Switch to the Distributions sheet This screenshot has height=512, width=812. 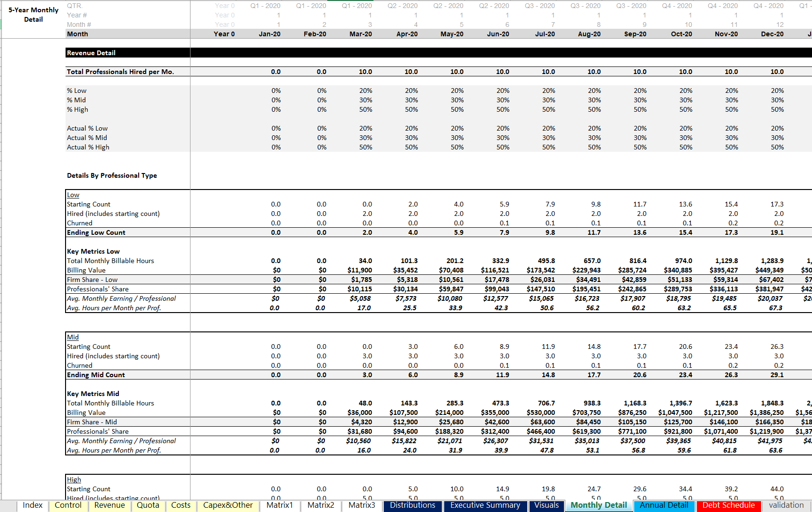tap(412, 505)
